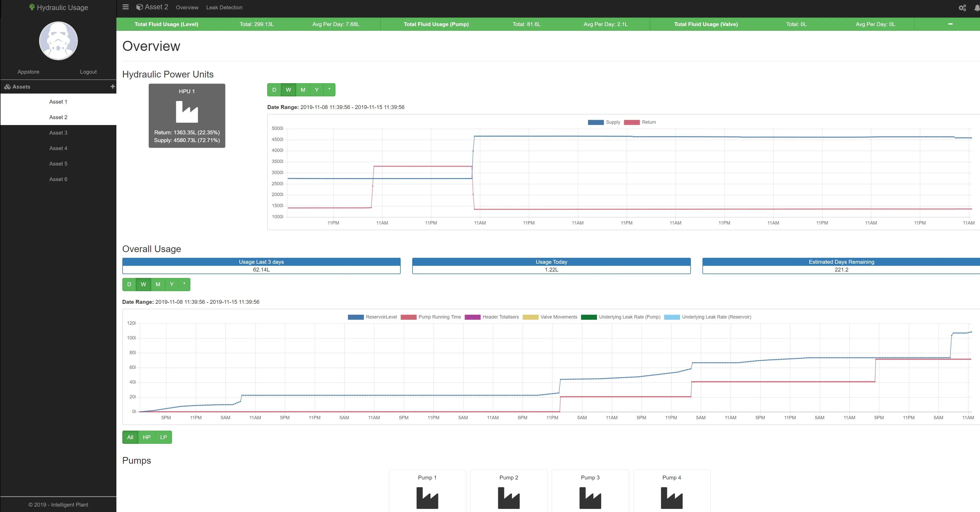Select Asset 3 in the sidebar
The width and height of the screenshot is (980, 512).
[x=58, y=133]
